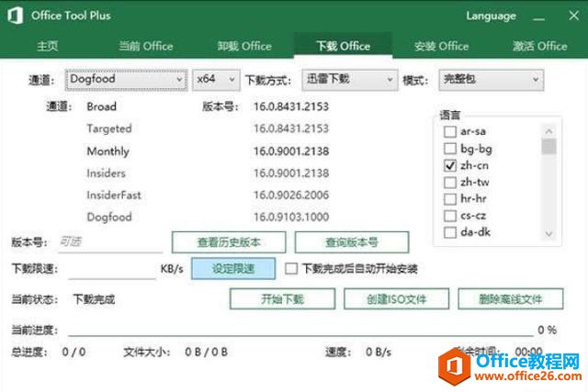Viewport: 588px width, 392px height.
Task: Close the Office Tool Plus window
Action: coord(573,16)
